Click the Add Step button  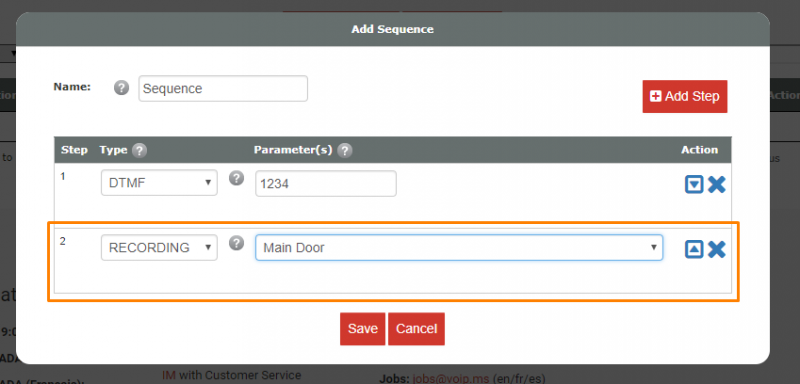(x=685, y=96)
